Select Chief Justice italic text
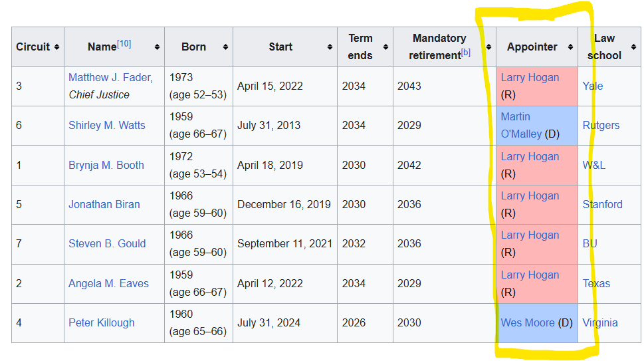The height and width of the screenshot is (361, 644). (99, 95)
